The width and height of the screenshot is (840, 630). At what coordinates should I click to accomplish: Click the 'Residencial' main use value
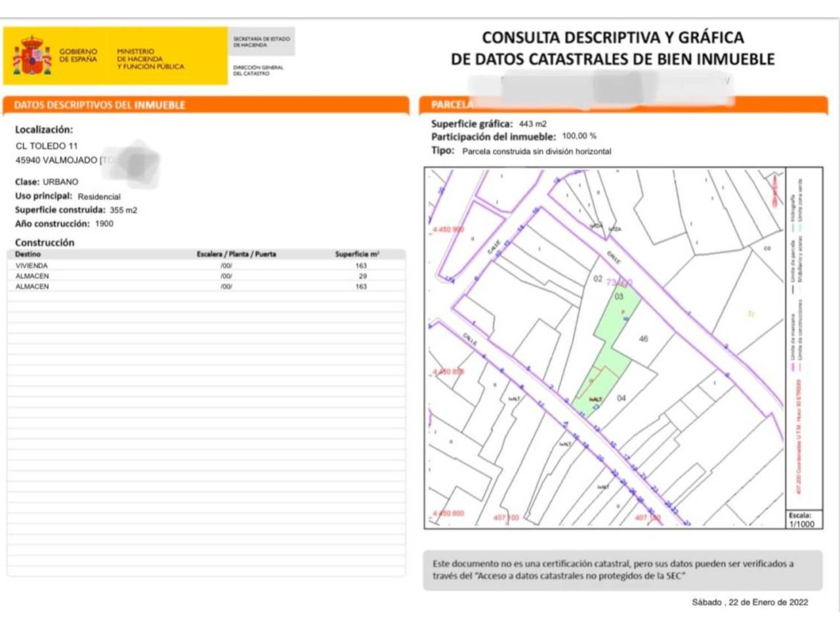[99, 197]
